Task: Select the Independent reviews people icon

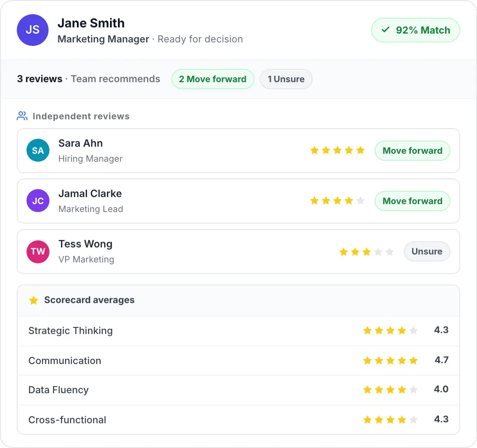Action: pos(22,116)
